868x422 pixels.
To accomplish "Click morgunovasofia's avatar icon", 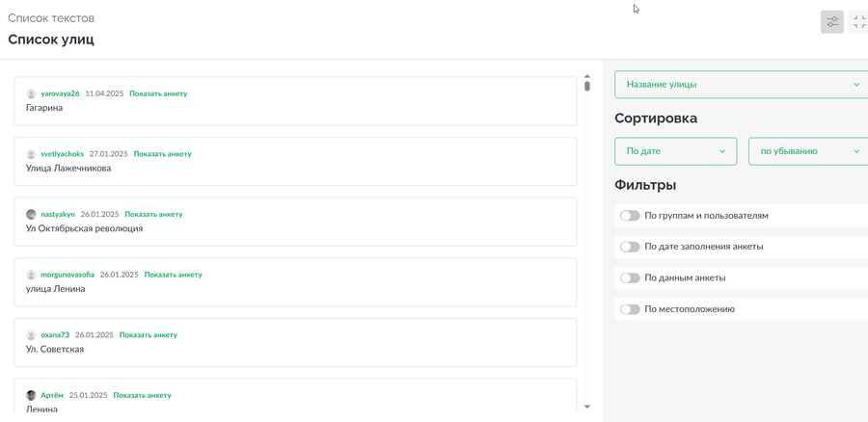I will (x=31, y=275).
